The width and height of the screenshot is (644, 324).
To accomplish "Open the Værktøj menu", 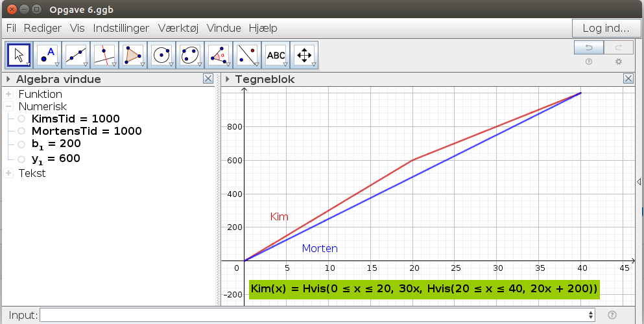I will pyautogui.click(x=178, y=29).
